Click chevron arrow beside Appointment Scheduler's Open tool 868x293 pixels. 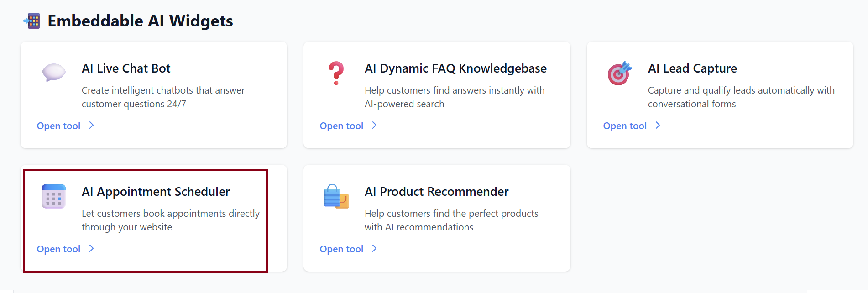click(x=92, y=249)
